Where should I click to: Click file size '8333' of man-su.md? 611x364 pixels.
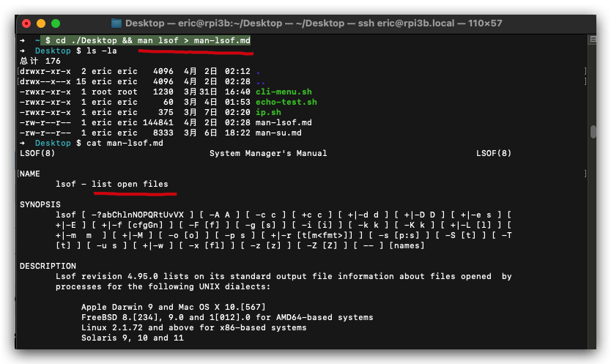(163, 133)
